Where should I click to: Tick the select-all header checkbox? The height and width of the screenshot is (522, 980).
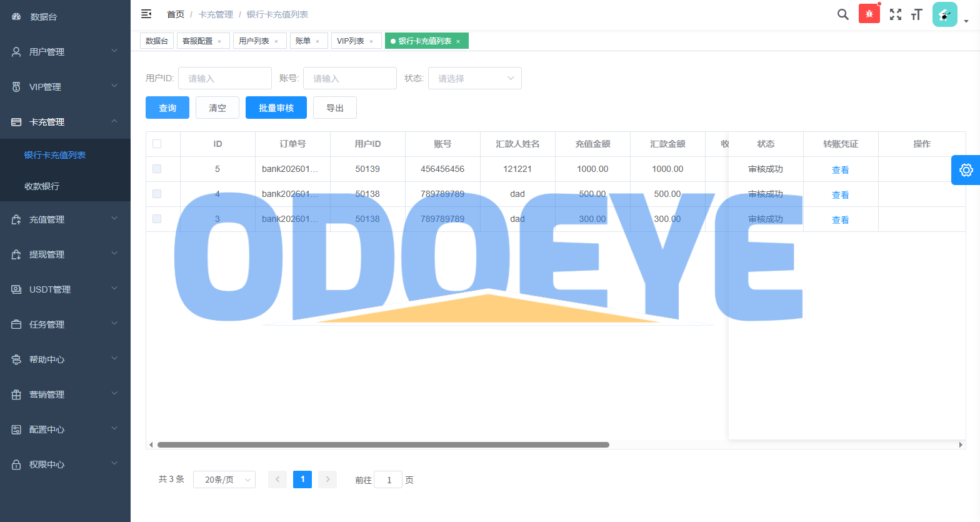157,144
